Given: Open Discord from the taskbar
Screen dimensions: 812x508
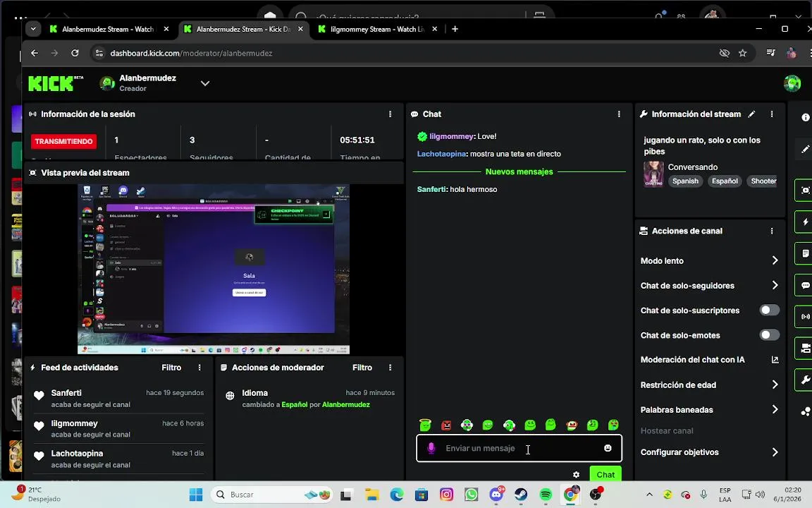Looking at the screenshot, I should [x=497, y=494].
